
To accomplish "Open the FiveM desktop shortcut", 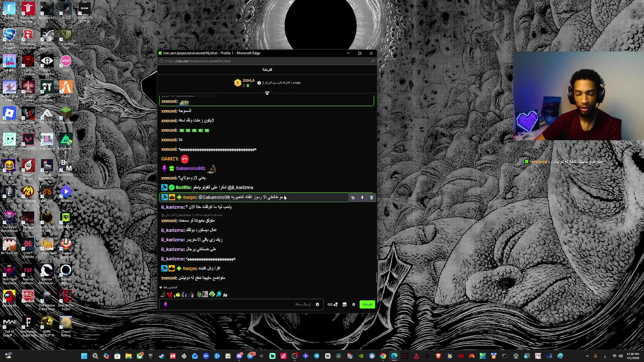I will pyautogui.click(x=66, y=90).
